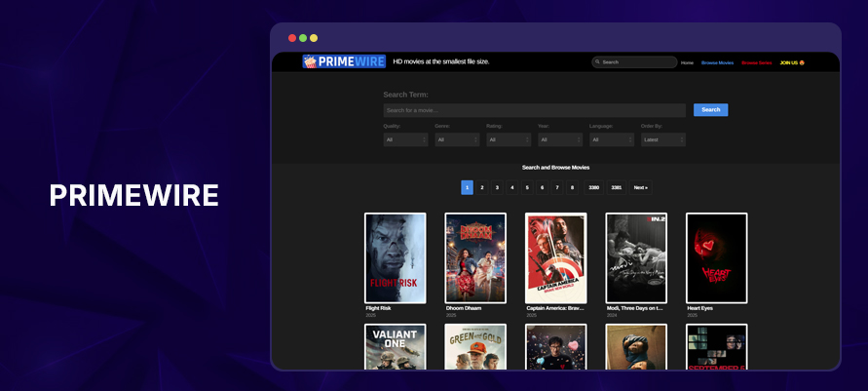Click the red window close dot
Screen dimensions: 868x391
(x=292, y=38)
